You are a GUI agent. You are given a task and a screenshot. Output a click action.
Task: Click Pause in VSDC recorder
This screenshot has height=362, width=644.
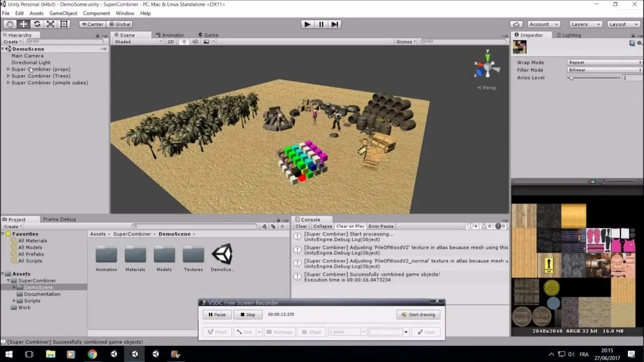(x=217, y=315)
